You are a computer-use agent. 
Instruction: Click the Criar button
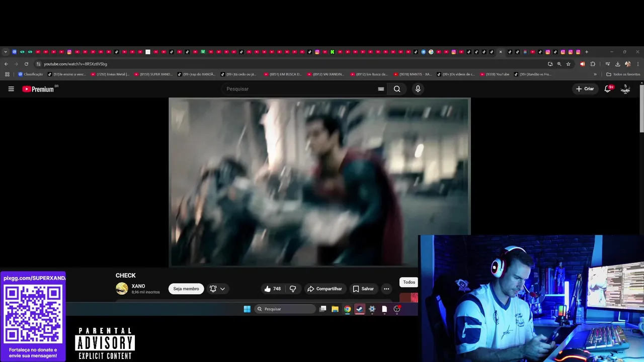tap(585, 89)
